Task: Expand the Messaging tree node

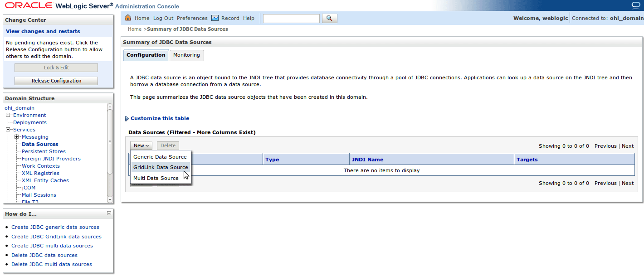Action: click(x=17, y=137)
